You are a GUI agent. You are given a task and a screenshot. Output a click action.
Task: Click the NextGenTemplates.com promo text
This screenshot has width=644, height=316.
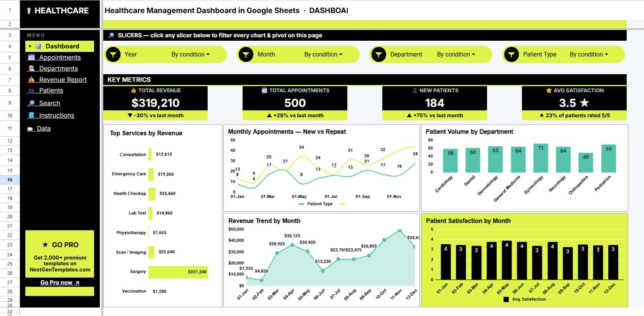60,270
